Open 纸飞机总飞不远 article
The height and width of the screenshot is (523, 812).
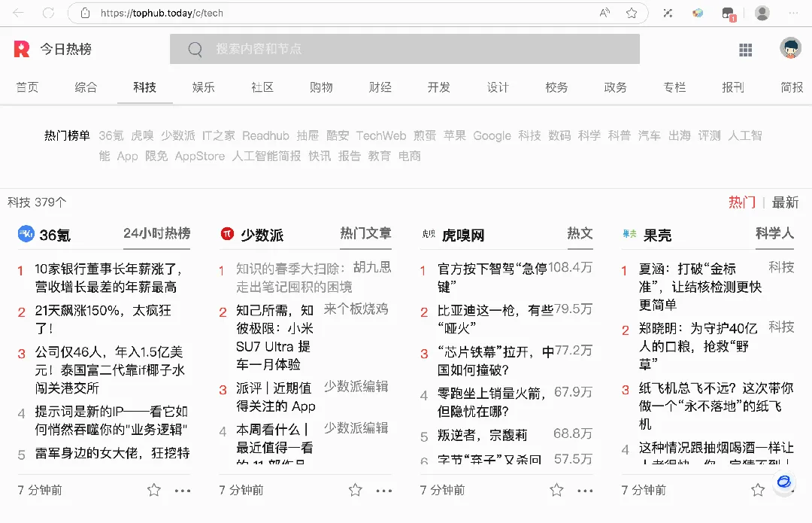(x=716, y=406)
